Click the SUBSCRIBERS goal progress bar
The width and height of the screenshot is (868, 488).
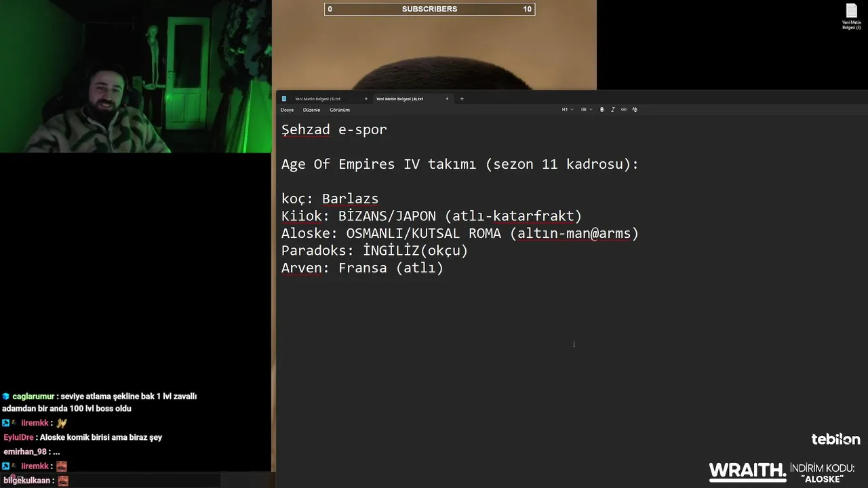429,9
